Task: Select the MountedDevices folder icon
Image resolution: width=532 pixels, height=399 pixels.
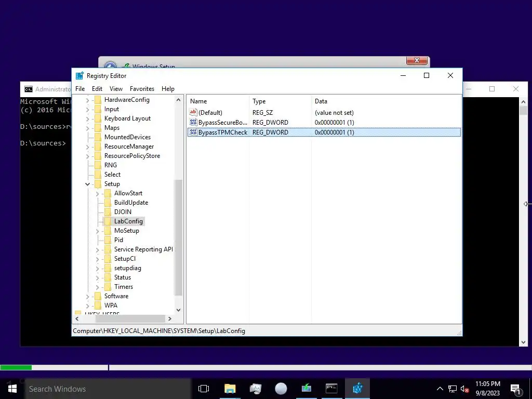Action: pyautogui.click(x=98, y=137)
